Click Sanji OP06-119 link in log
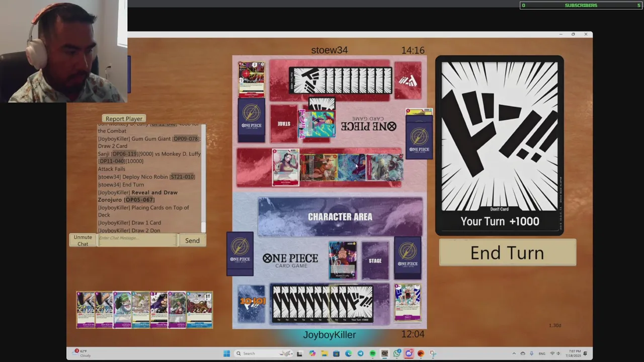The image size is (644, 362). [124, 154]
